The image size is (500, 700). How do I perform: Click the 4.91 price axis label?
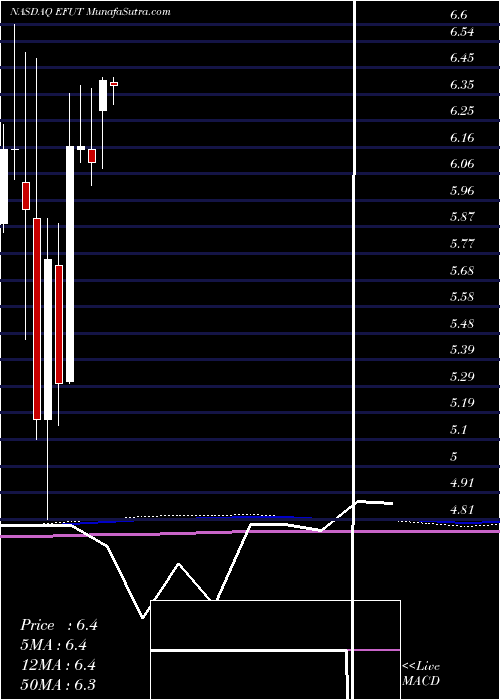462,483
